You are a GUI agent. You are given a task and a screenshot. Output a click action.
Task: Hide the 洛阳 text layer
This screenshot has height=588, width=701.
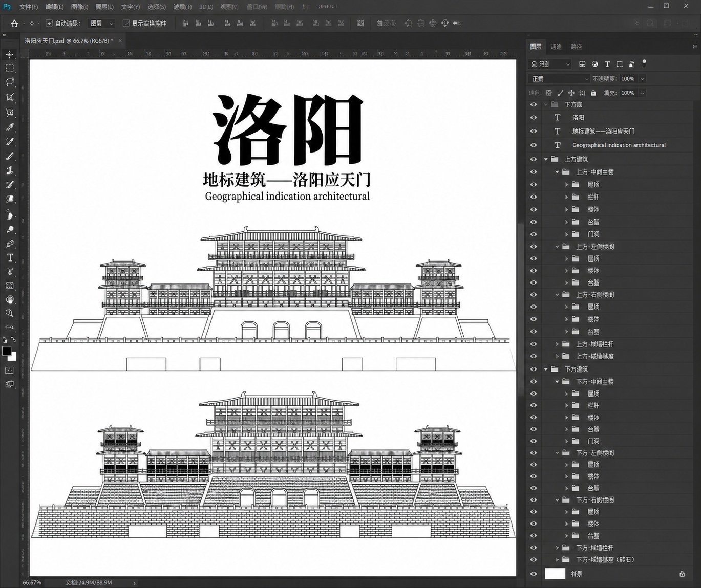click(x=534, y=118)
